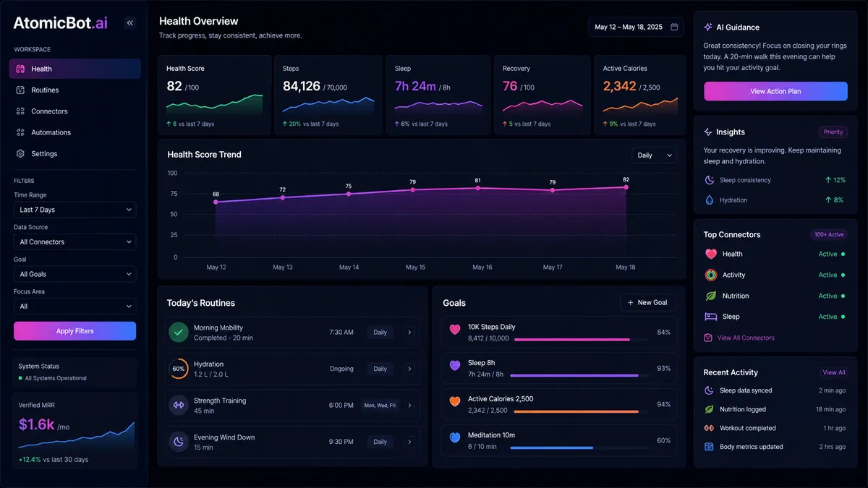
Task: Click the Nutrition logged leaf icon
Action: [709, 409]
